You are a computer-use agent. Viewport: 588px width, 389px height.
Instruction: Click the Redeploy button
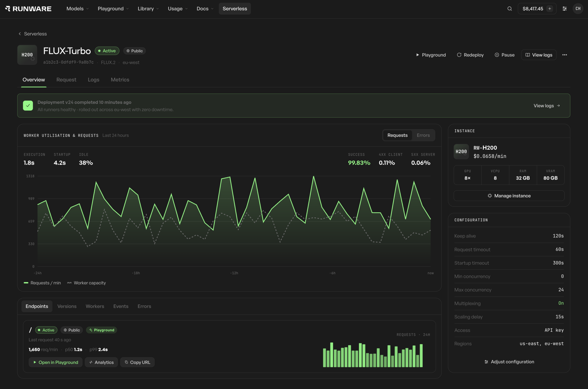pos(470,55)
